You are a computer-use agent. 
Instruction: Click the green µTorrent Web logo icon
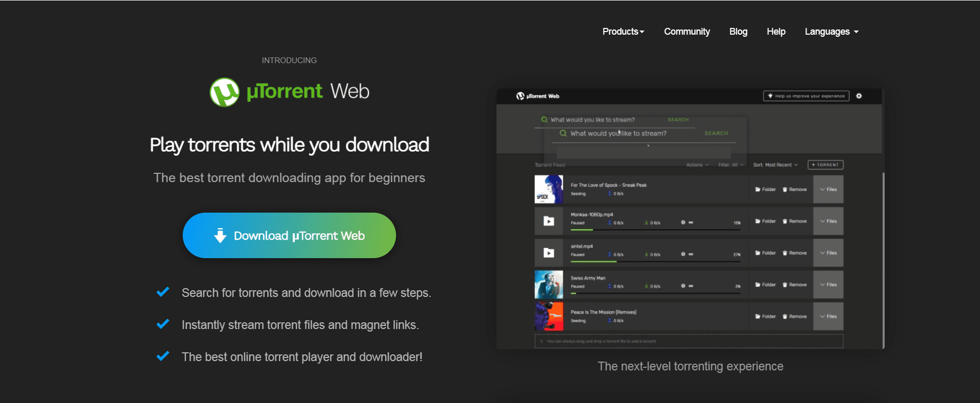click(224, 92)
